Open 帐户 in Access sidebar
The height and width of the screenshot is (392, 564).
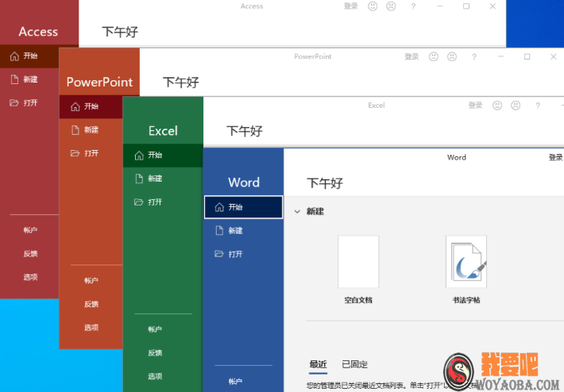coord(30,230)
